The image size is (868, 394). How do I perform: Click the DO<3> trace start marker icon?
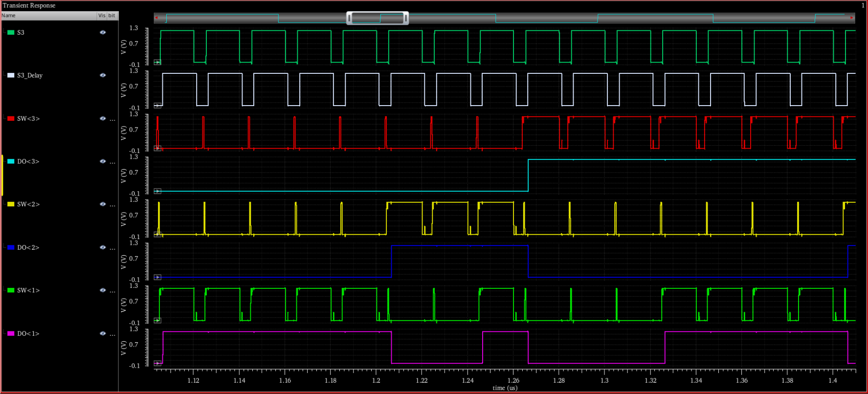pos(157,191)
